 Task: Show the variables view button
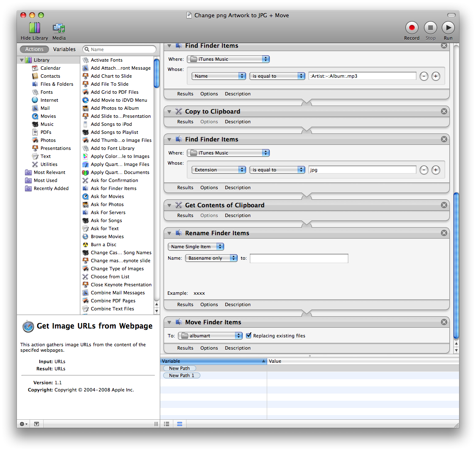[x=180, y=424]
